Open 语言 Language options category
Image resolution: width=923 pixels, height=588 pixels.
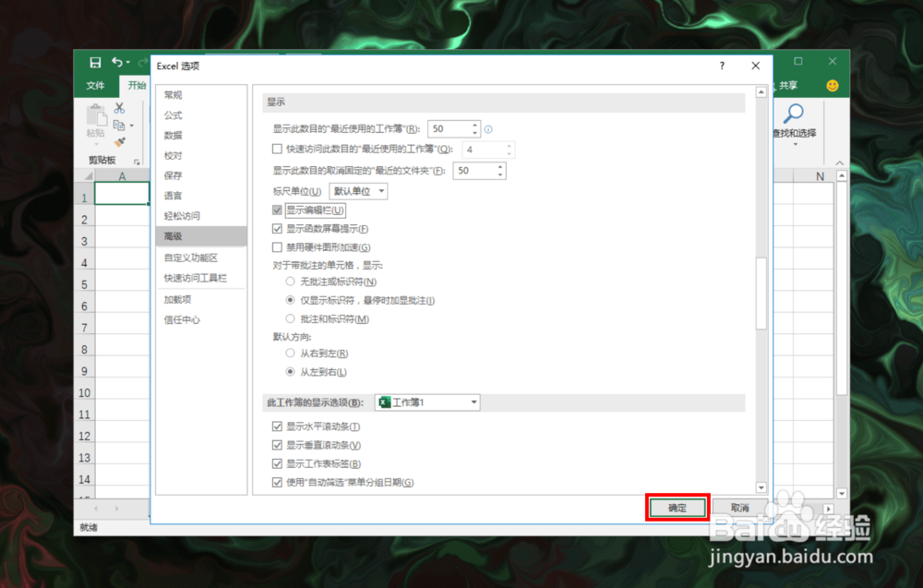201,196
